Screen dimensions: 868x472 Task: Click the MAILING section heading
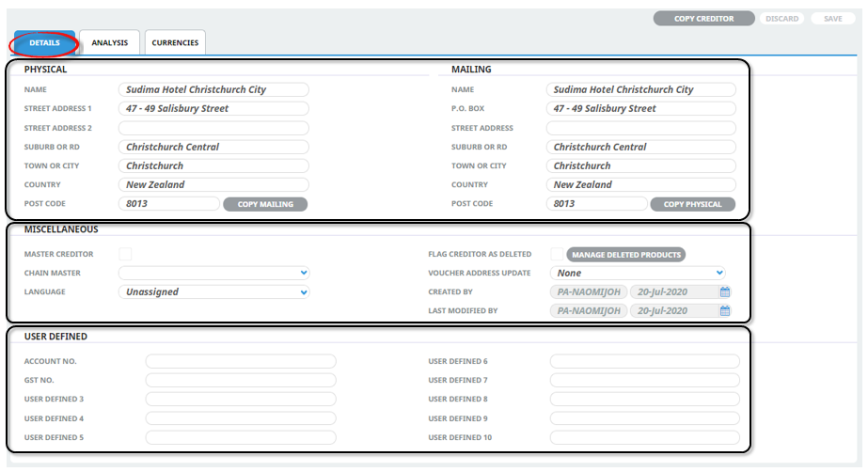(471, 70)
